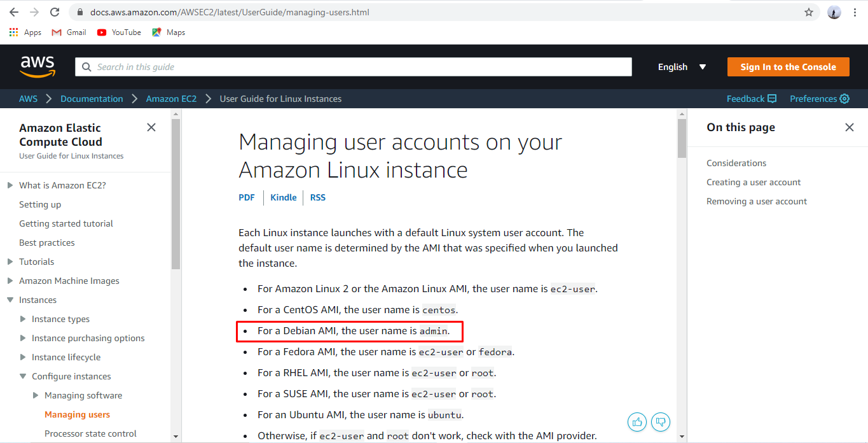Expand Instance purchasing options
The width and height of the screenshot is (868, 443).
(x=23, y=338)
